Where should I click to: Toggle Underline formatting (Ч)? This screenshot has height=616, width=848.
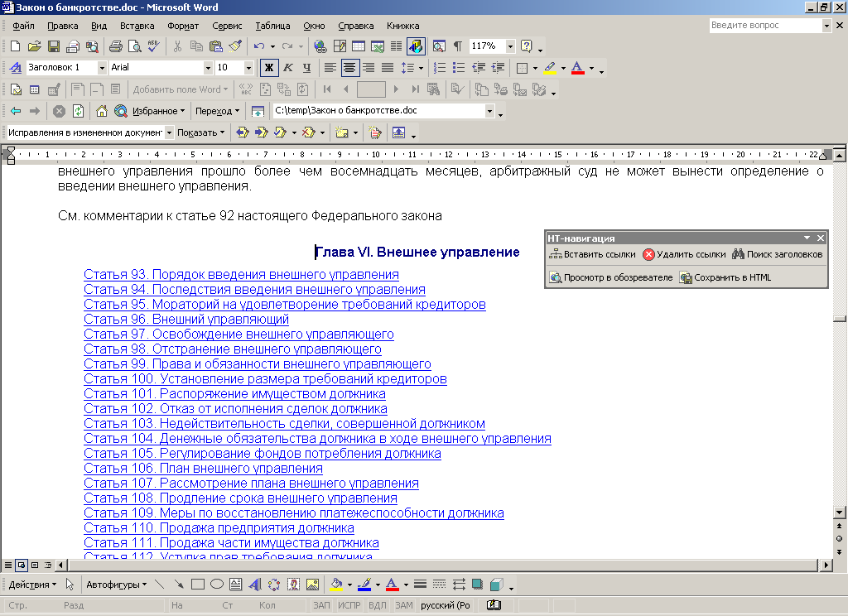point(306,68)
